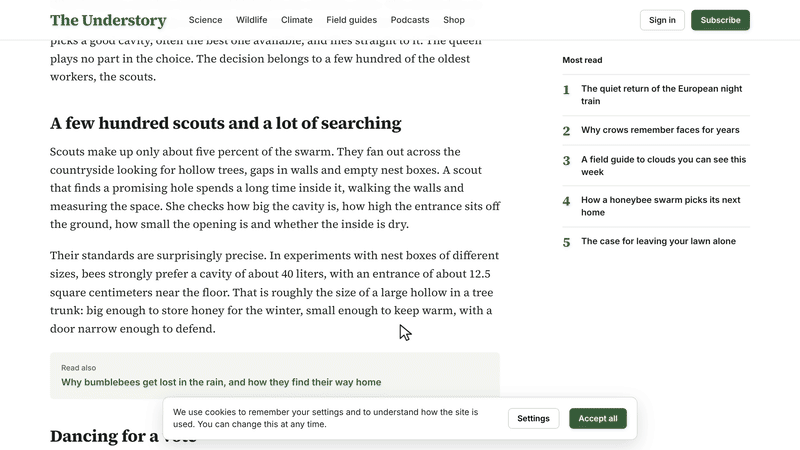
Task: Click the 'Most read' sidebar heading
Action: (x=582, y=60)
